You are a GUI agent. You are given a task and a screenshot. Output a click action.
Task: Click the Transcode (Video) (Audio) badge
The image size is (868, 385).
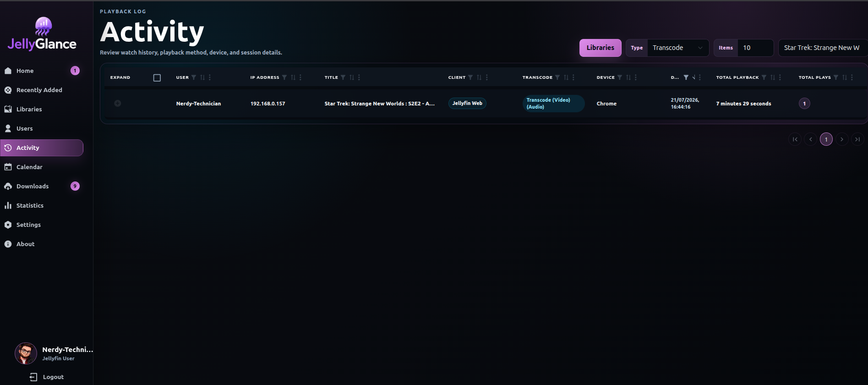click(553, 103)
